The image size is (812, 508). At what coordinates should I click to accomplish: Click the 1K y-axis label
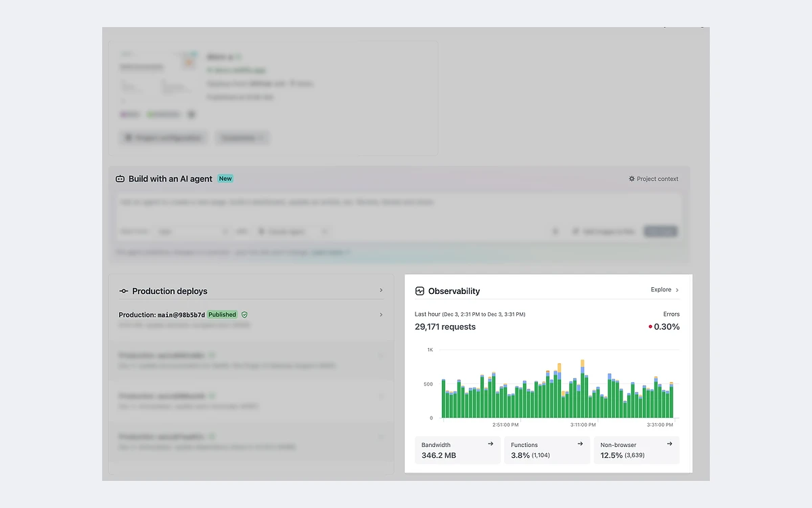[430, 350]
